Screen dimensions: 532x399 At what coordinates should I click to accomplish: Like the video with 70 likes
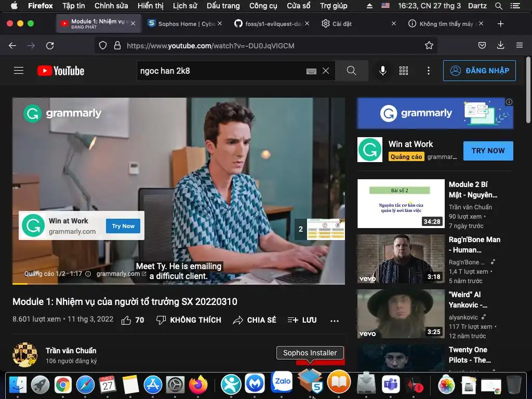pyautogui.click(x=132, y=320)
